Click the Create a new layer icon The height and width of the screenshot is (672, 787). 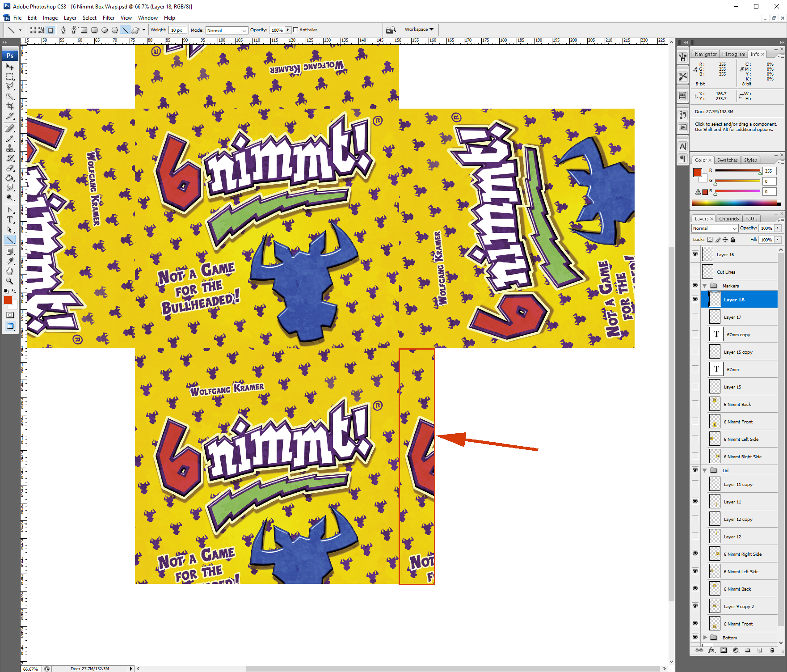pos(760,650)
